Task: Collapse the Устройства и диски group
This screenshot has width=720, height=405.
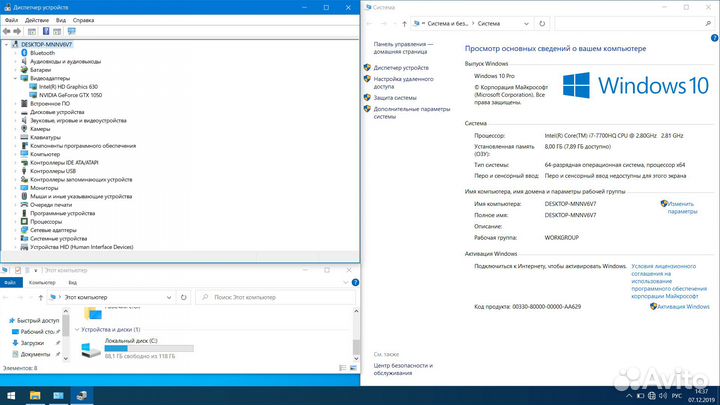Action: click(x=77, y=329)
